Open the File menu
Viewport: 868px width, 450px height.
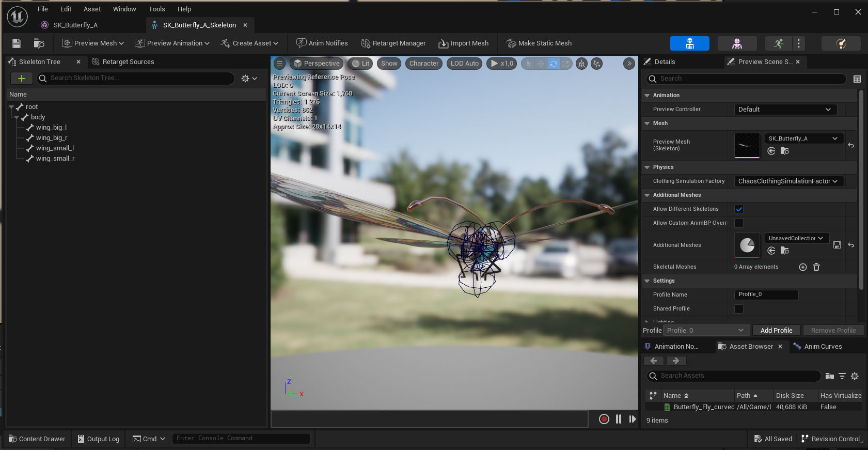(43, 9)
